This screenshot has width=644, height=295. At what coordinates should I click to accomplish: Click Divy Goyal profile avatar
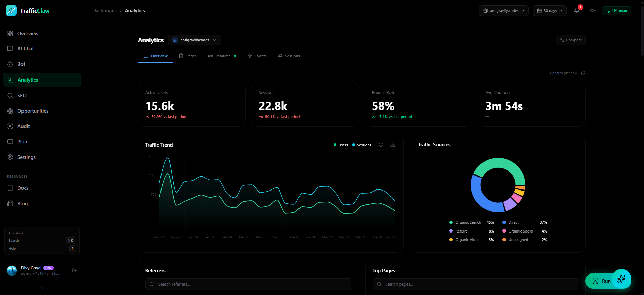click(12, 270)
